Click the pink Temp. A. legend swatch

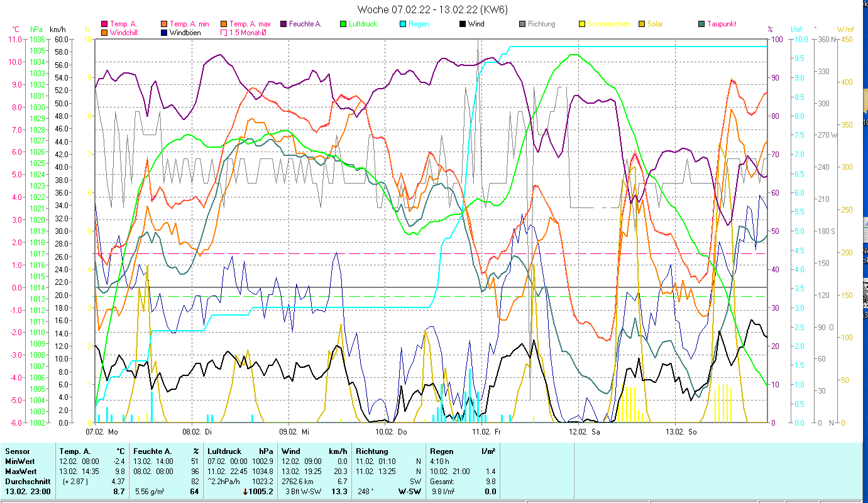click(x=104, y=24)
